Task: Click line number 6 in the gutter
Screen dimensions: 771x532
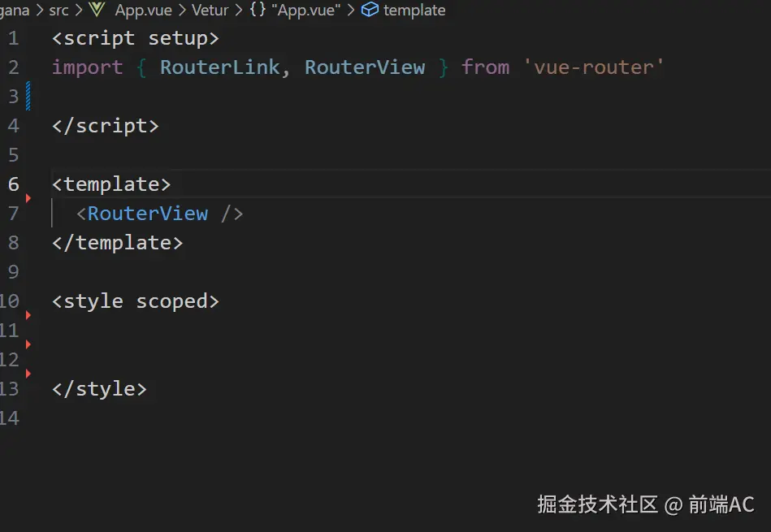Action: click(x=13, y=184)
